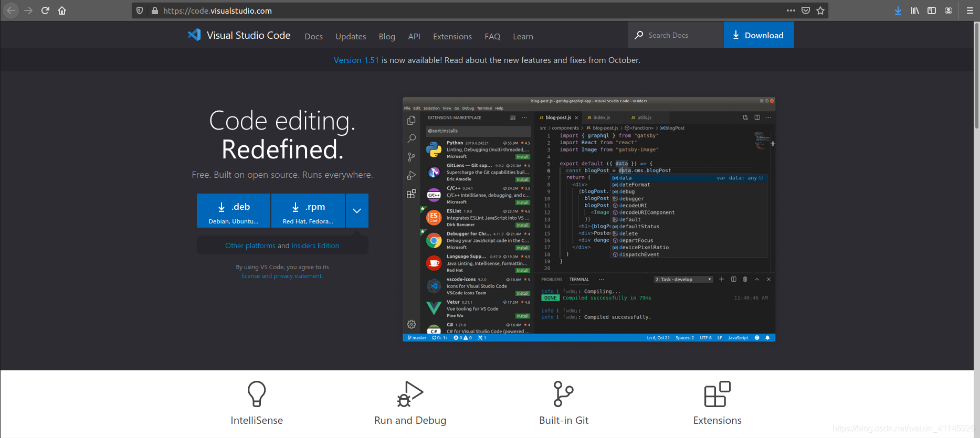The width and height of the screenshot is (980, 438).
Task: Click the search magnifier icon
Action: (639, 35)
